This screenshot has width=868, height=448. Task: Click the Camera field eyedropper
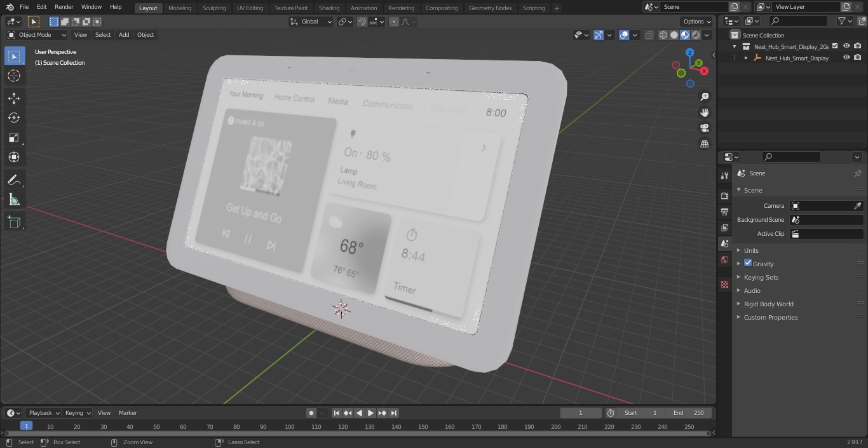(x=857, y=206)
